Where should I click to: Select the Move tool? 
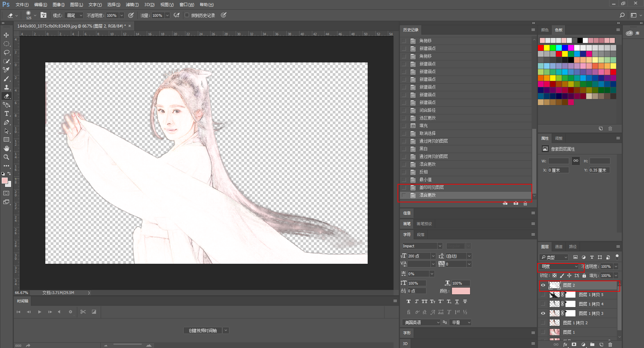coord(6,35)
